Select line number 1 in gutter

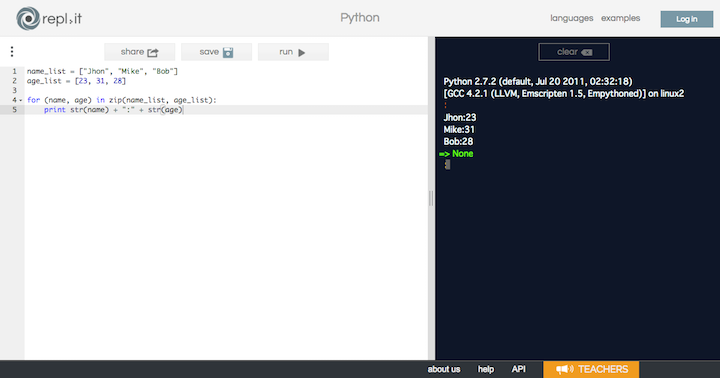[x=15, y=71]
